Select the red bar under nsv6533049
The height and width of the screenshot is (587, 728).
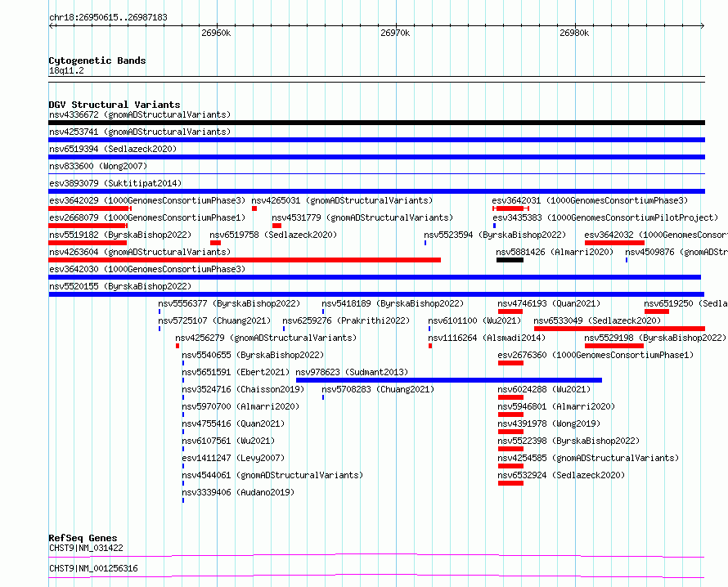point(620,329)
